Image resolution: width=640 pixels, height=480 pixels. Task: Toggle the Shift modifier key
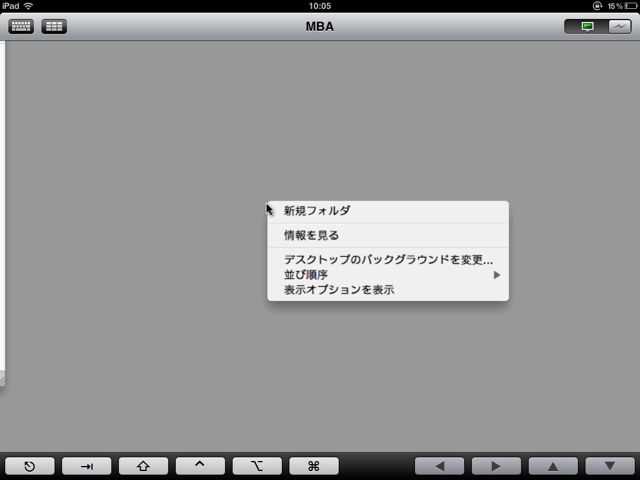pyautogui.click(x=143, y=466)
